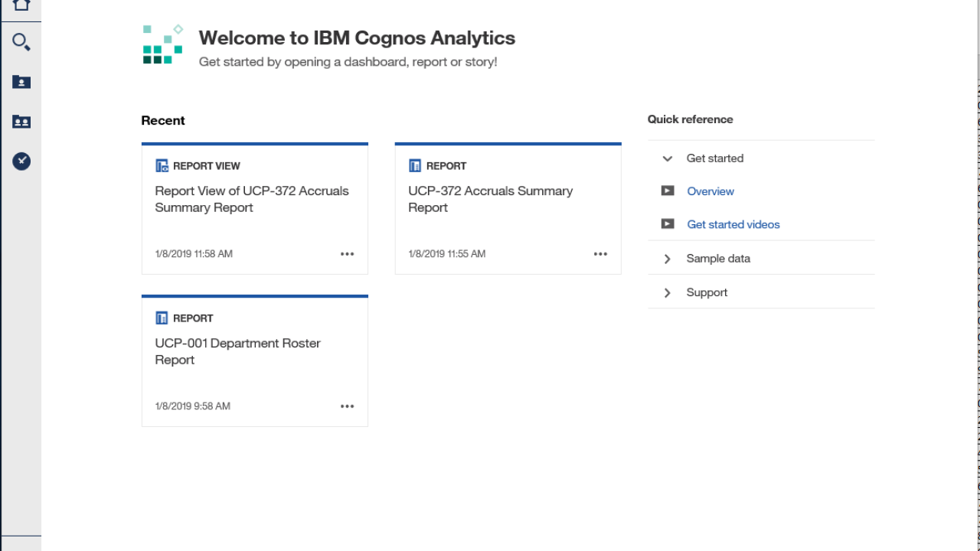This screenshot has width=980, height=551.
Task: Open ellipsis menu on UCP-001 Department Roster card
Action: coord(348,406)
